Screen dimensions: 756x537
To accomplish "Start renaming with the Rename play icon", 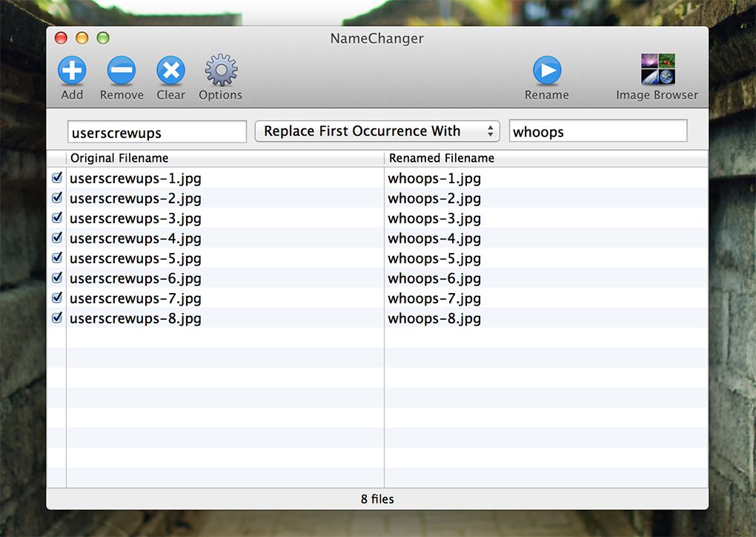I will point(547,70).
